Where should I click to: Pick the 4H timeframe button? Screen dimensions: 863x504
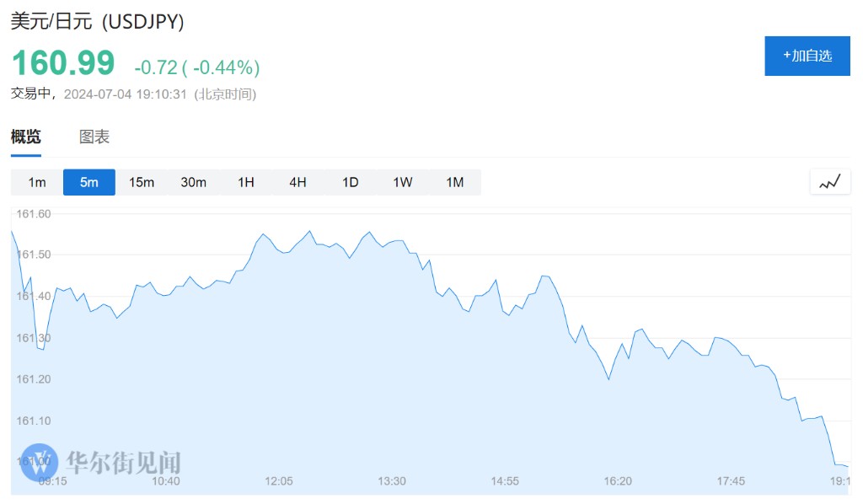point(298,182)
